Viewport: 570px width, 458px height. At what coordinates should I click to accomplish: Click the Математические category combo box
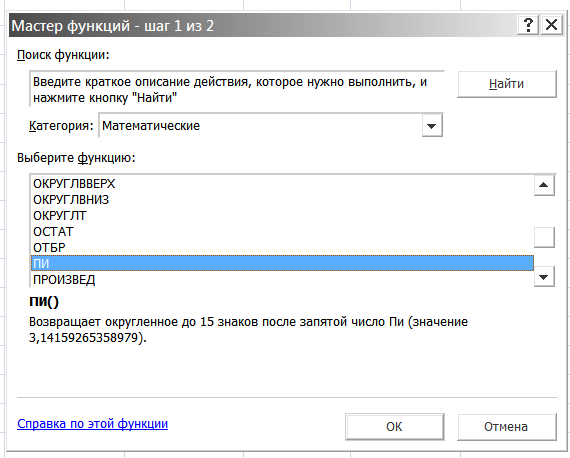coord(271,126)
